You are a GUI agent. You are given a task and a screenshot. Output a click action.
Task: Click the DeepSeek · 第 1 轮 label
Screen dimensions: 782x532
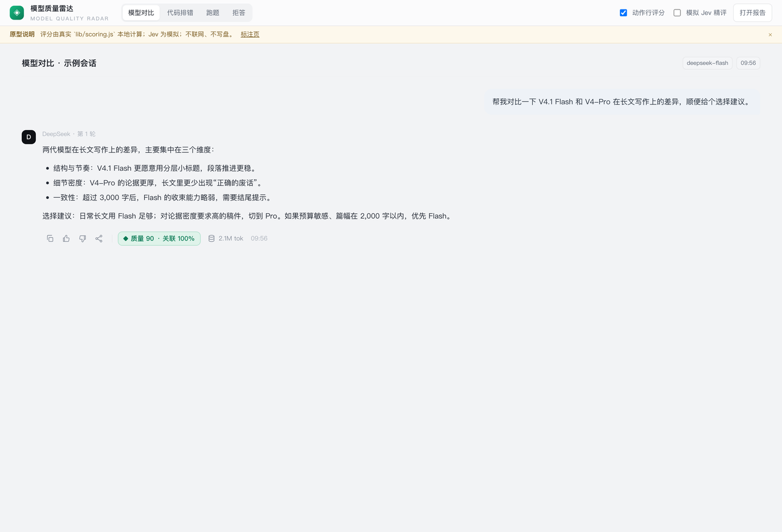point(69,134)
